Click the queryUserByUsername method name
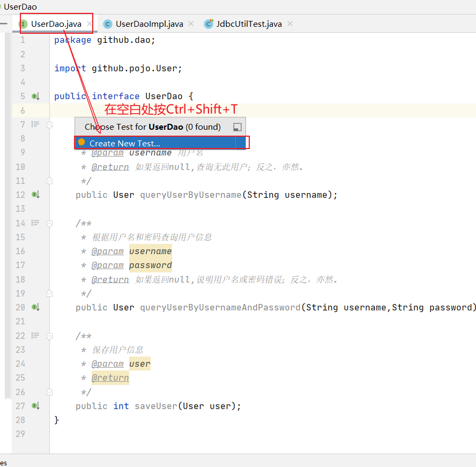This screenshot has width=476, height=467. coord(190,195)
